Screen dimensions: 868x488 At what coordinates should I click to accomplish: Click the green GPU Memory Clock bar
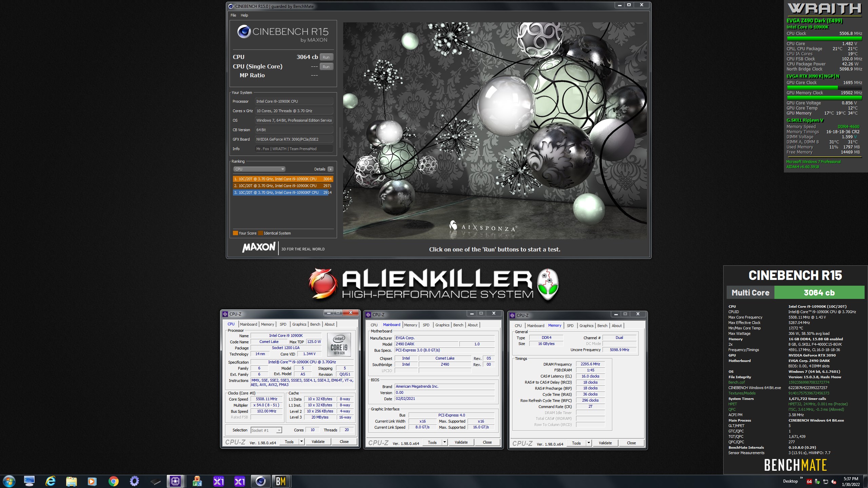(x=824, y=98)
